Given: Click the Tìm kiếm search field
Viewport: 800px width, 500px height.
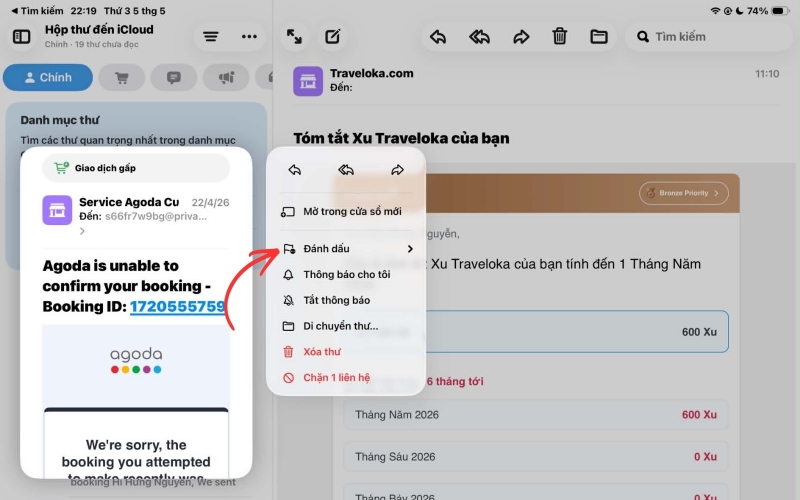Looking at the screenshot, I should click(709, 37).
